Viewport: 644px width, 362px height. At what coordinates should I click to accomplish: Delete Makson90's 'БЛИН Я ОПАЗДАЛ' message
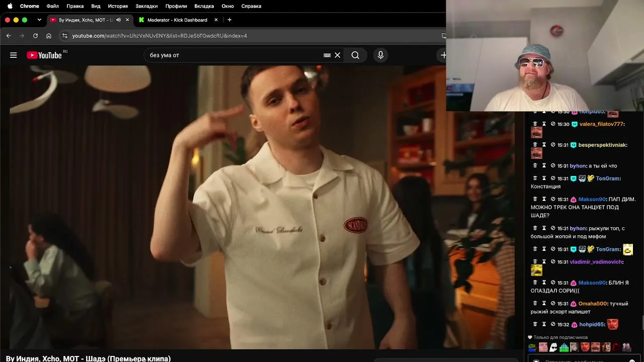tap(535, 283)
